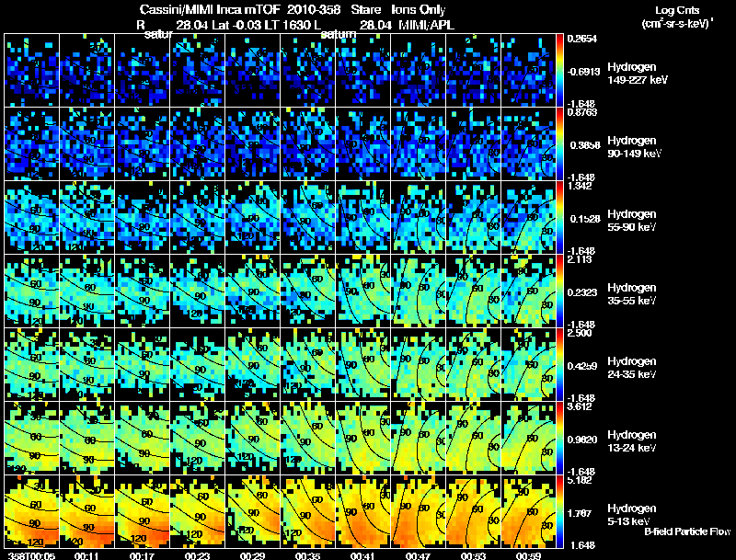
Task: Click the colorbar maximum value '0.8763'
Action: click(582, 112)
